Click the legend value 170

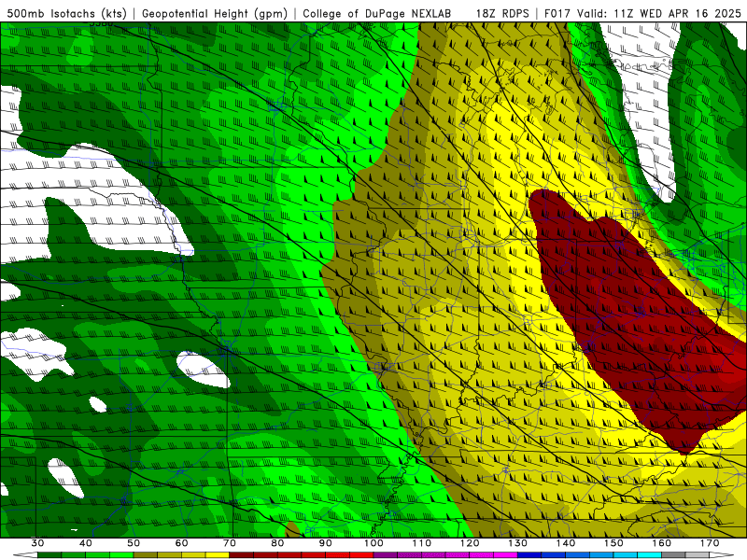710,543
